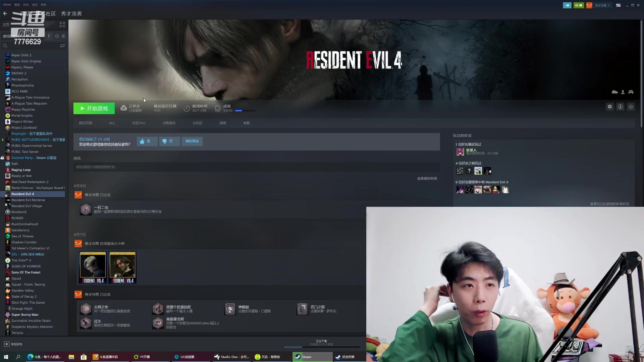Toggle sort by recent activity clock

coord(57,36)
